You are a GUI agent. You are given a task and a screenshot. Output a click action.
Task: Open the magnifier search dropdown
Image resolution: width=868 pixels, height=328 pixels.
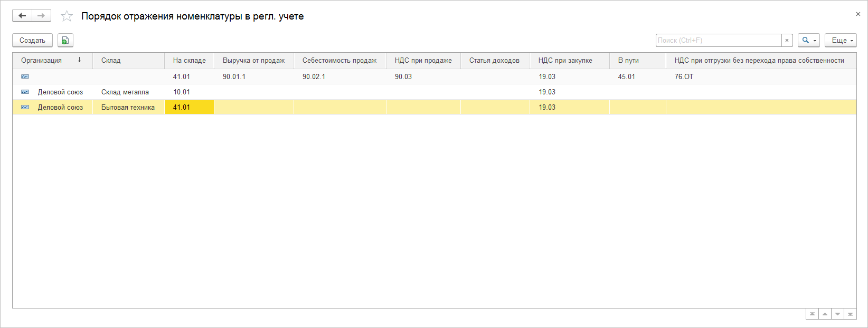point(809,40)
